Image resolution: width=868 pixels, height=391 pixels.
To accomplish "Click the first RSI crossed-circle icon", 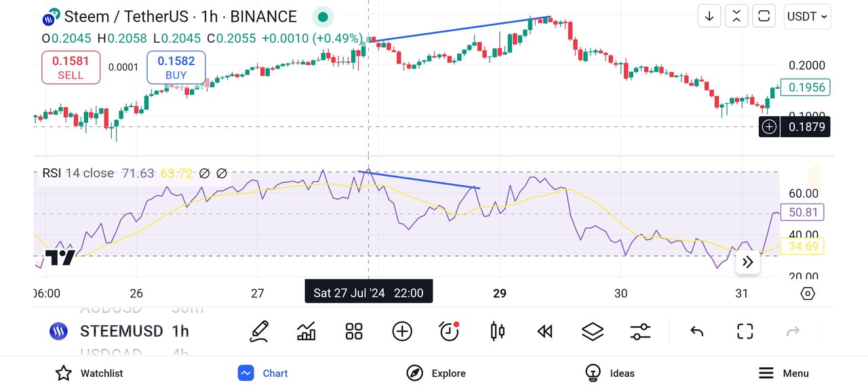I will pyautogui.click(x=204, y=174).
